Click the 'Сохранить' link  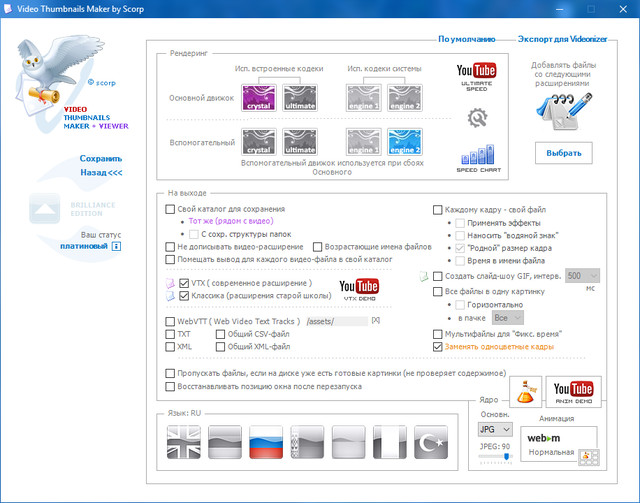click(101, 158)
